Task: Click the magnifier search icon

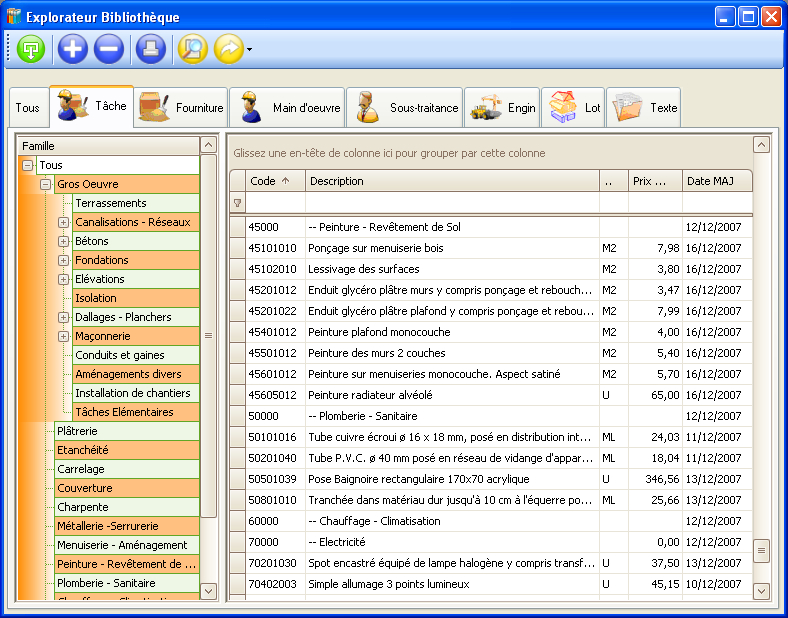Action: [x=192, y=48]
